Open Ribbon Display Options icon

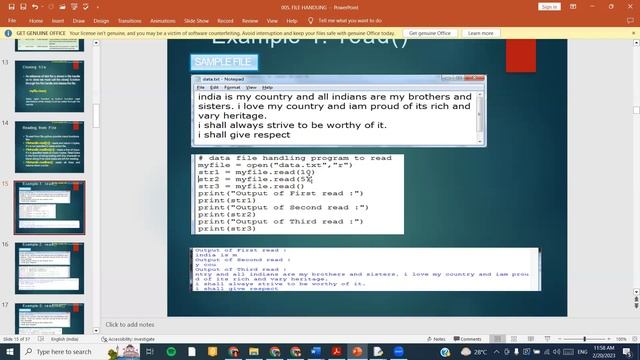[x=573, y=7]
